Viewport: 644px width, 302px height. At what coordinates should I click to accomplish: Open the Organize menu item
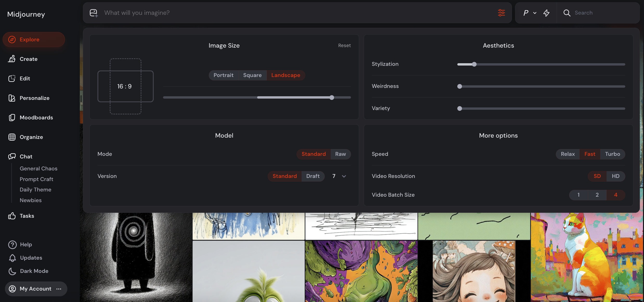tap(31, 137)
